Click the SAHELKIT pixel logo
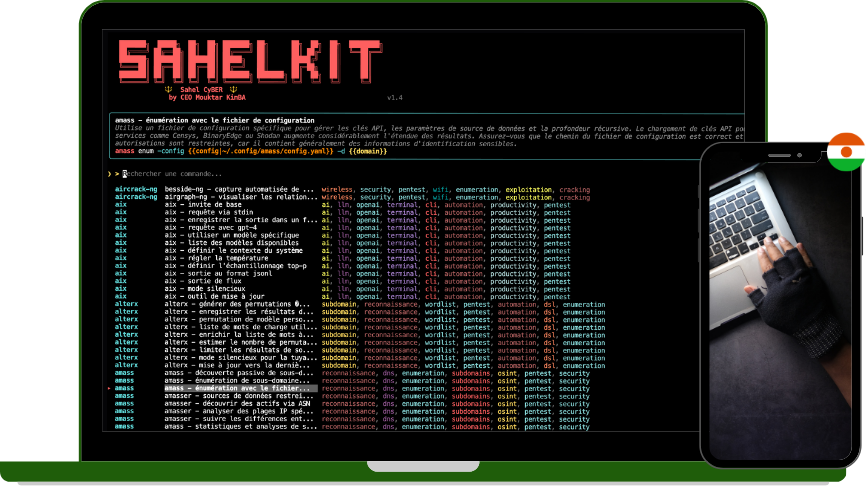 (x=250, y=61)
